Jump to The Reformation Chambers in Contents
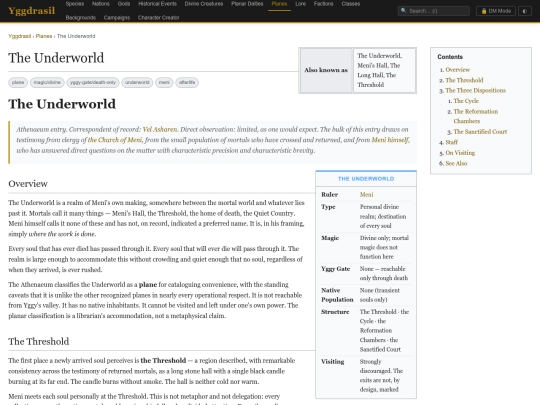The image size is (540, 405). pos(476,116)
